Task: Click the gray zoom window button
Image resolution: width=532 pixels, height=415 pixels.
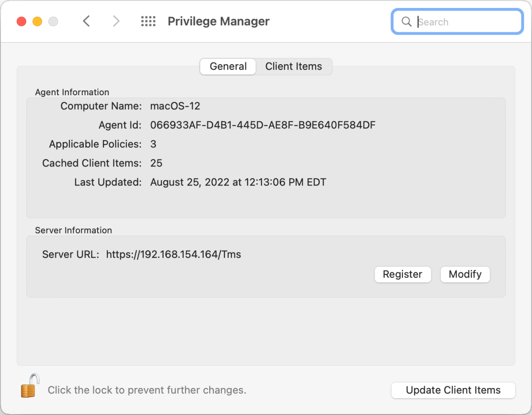Action: pyautogui.click(x=53, y=21)
